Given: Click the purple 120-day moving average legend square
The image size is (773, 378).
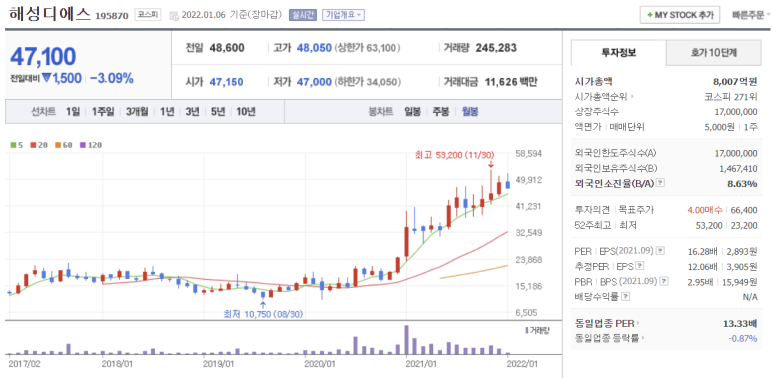Looking at the screenshot, I should [82, 145].
